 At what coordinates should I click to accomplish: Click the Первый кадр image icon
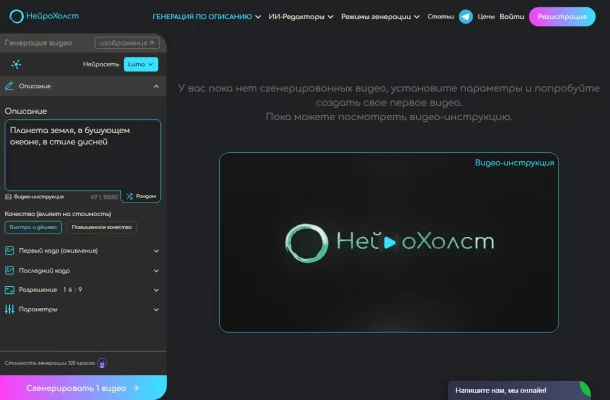click(x=10, y=251)
